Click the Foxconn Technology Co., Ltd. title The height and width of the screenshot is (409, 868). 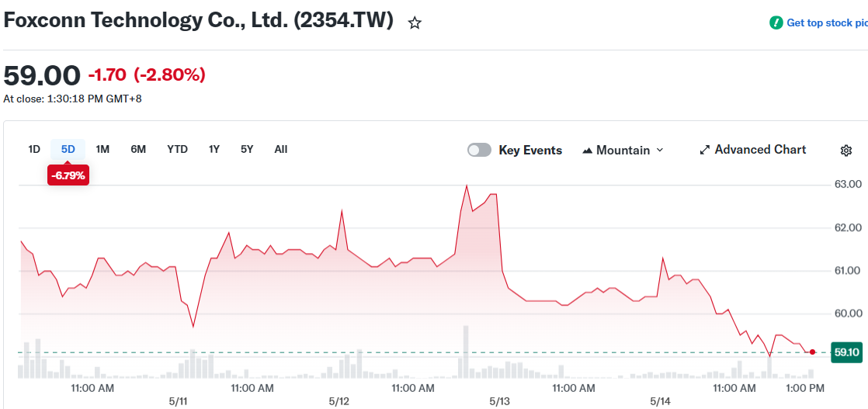(x=198, y=20)
